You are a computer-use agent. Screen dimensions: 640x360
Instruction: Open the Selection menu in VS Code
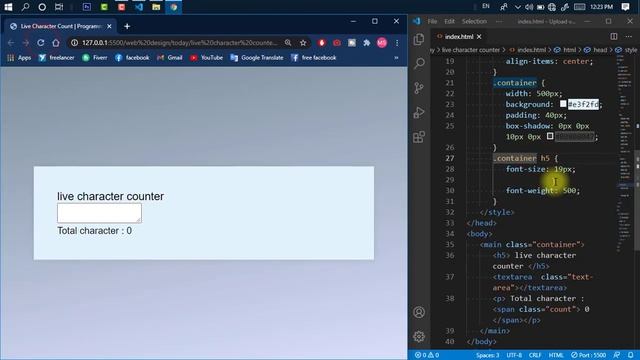click(474, 21)
